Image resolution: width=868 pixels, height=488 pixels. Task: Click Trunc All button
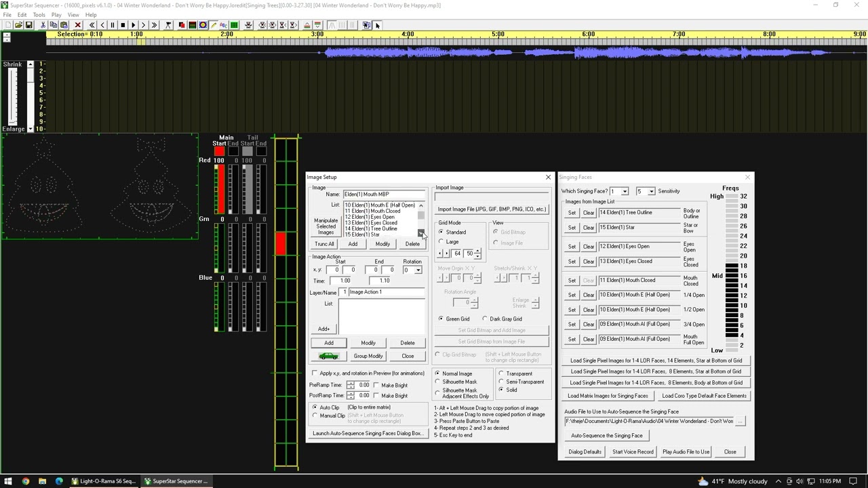tap(324, 244)
